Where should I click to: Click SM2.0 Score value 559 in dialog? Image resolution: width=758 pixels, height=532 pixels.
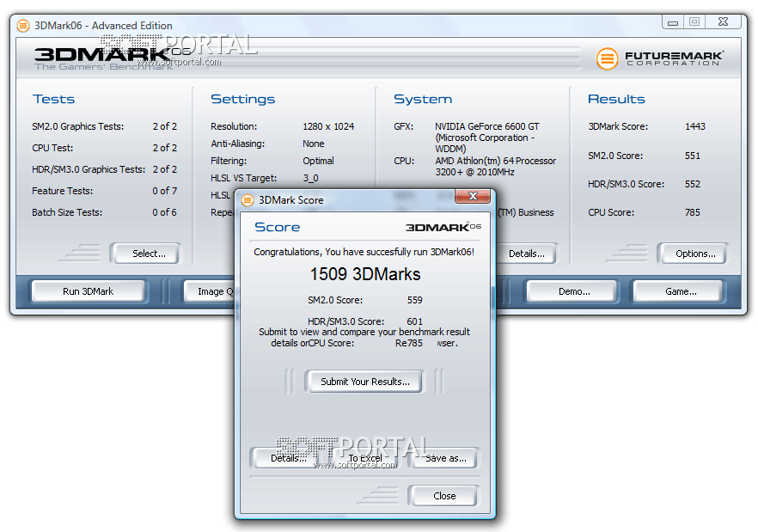(x=415, y=300)
